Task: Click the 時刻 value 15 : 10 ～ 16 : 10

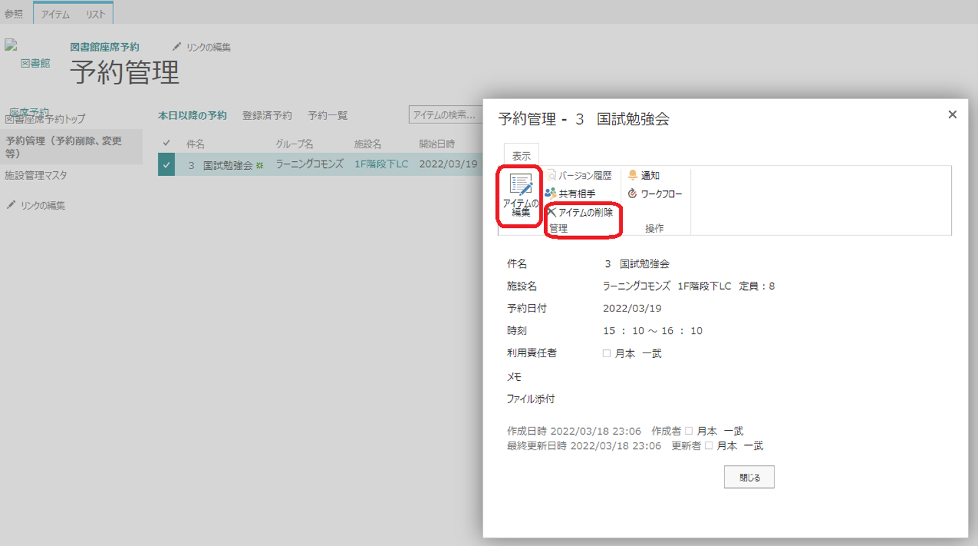Action: coord(652,331)
